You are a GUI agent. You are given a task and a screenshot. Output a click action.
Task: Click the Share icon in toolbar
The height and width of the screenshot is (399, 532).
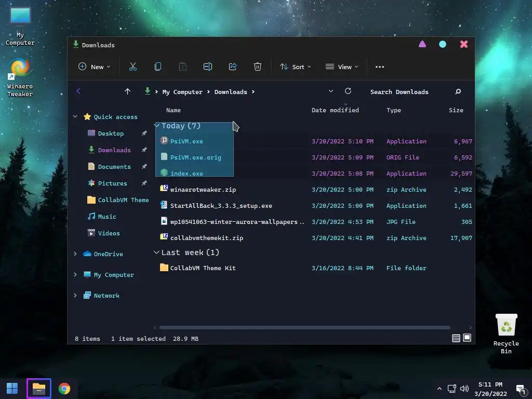coord(233,67)
